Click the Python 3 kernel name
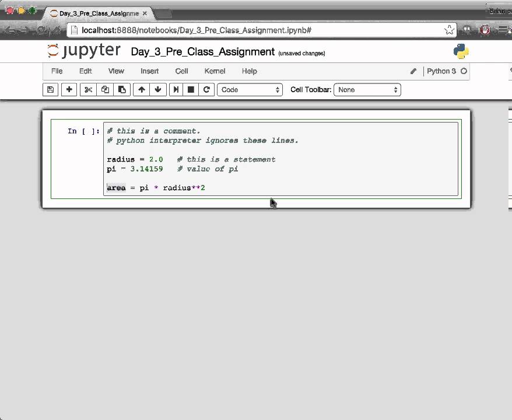The width and height of the screenshot is (512, 420). click(x=441, y=71)
